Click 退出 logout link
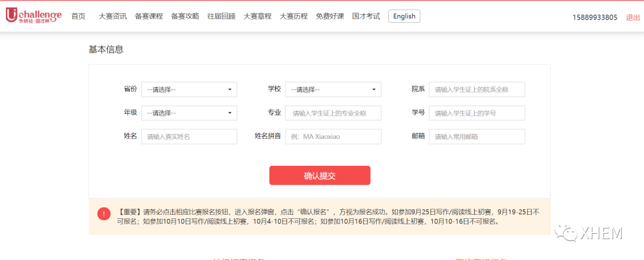Screen dimensions: 644x260 point(633,17)
